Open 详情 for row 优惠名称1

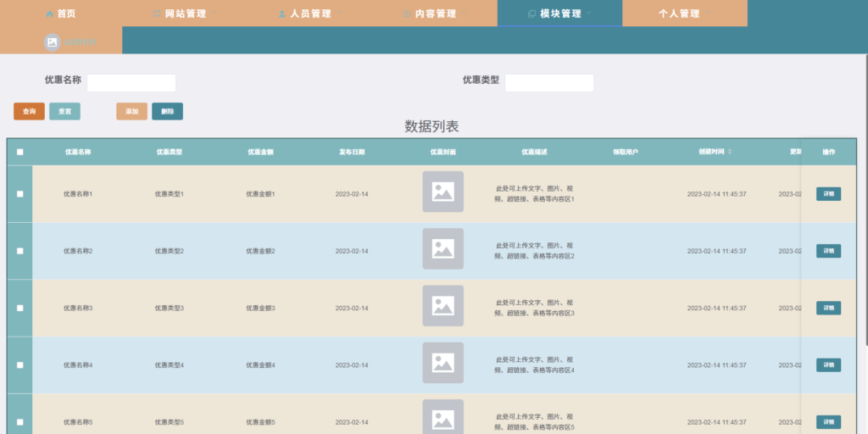coord(828,194)
